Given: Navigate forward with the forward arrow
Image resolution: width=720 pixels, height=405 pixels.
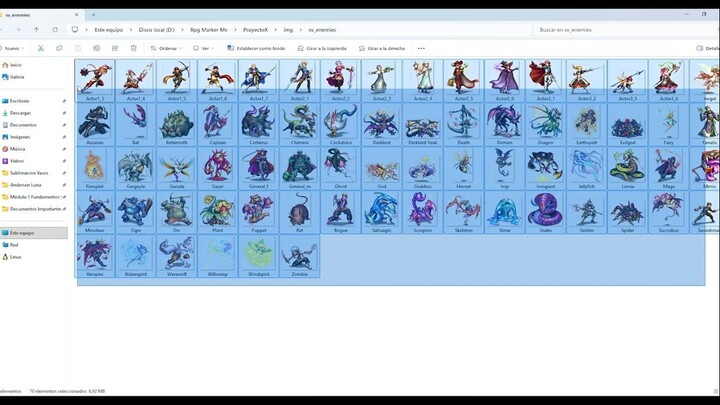Looking at the screenshot, I should [x=18, y=30].
